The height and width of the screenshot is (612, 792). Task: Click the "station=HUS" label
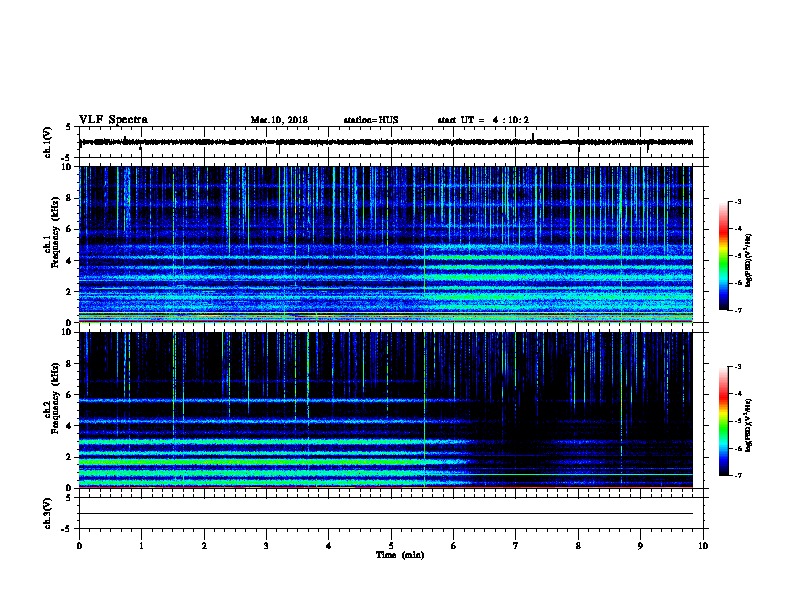(371, 120)
